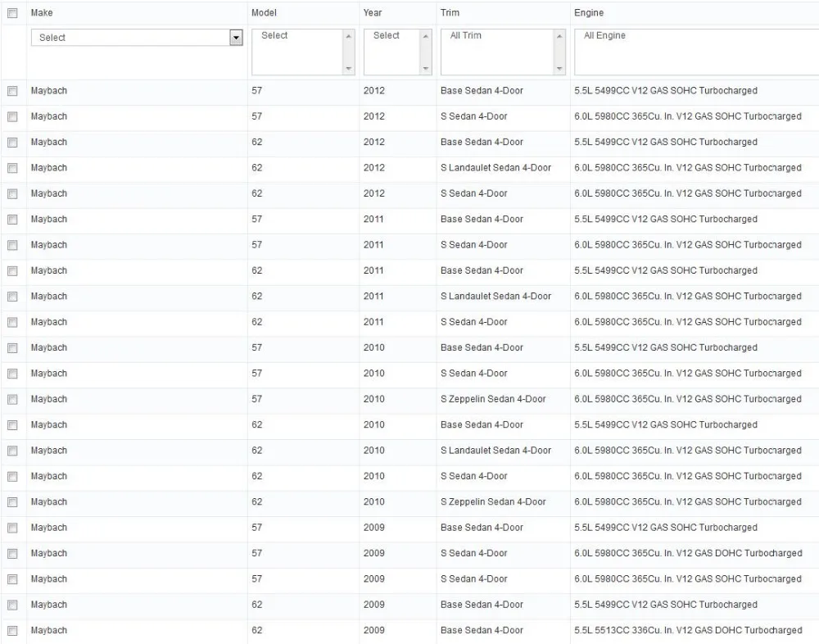The image size is (819, 644).
Task: Click the Make column header
Action: pos(42,12)
